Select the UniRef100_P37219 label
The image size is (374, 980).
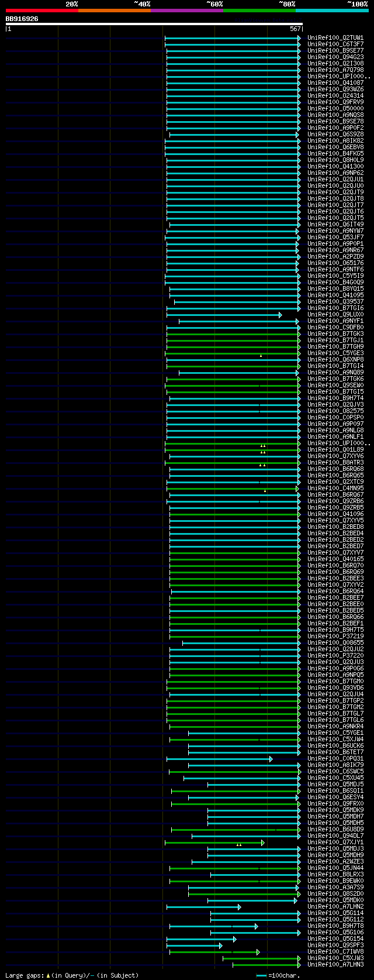[335, 636]
